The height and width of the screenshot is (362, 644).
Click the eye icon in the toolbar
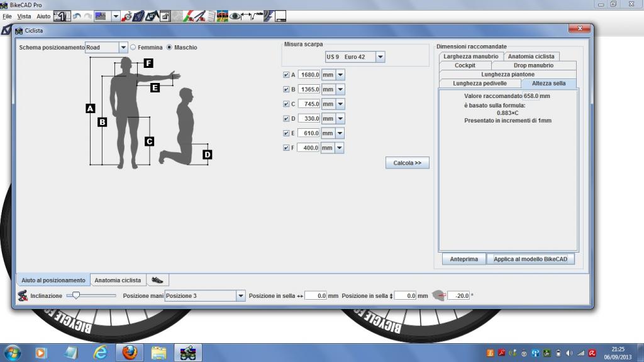click(x=236, y=16)
